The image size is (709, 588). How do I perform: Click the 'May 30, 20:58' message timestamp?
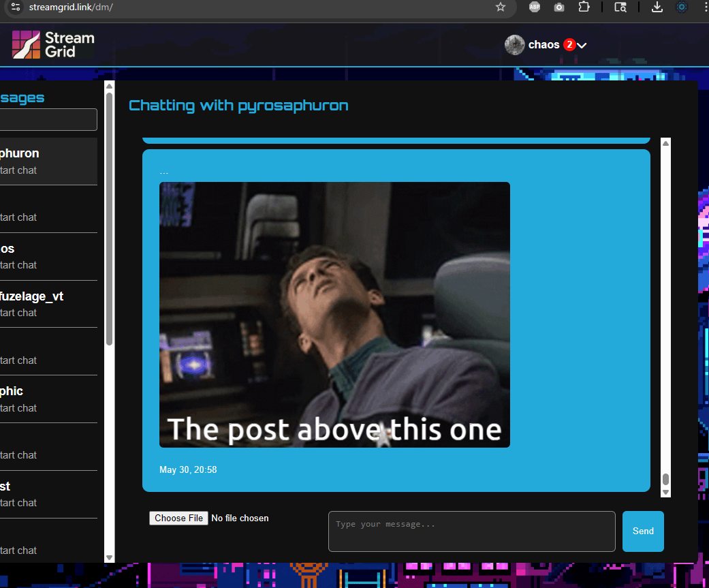click(x=188, y=470)
